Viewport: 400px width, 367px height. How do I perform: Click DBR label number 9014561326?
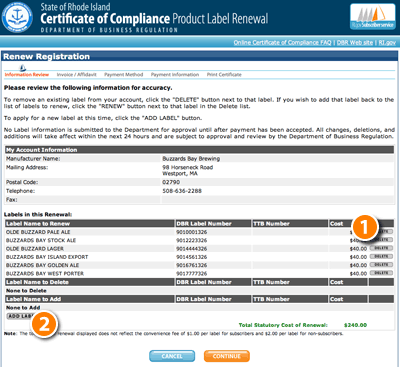(x=192, y=257)
